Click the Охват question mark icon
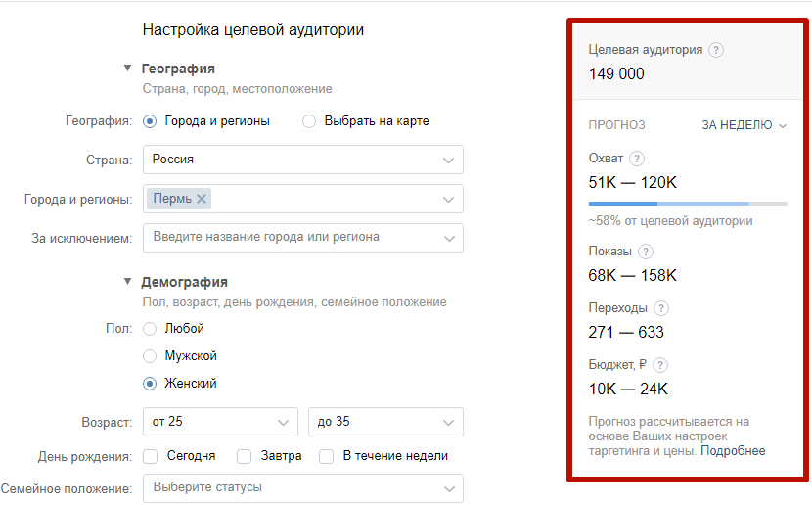Image resolution: width=812 pixels, height=505 pixels. pos(637,159)
